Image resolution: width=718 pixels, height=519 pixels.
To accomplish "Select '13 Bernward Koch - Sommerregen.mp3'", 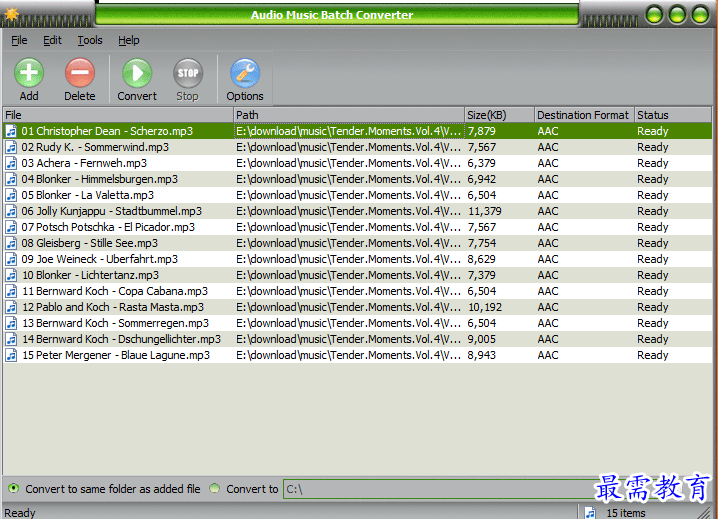I will [x=358, y=323].
